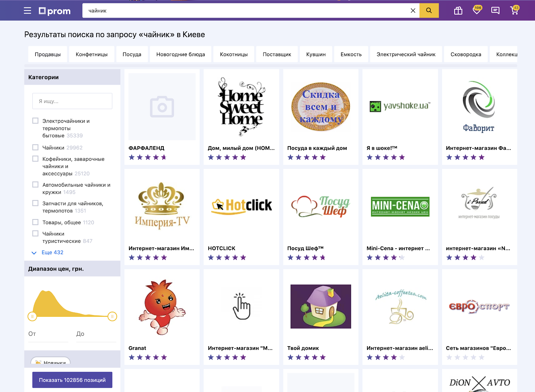
Task: Open Дом, милый дом seller link
Action: 241,148
